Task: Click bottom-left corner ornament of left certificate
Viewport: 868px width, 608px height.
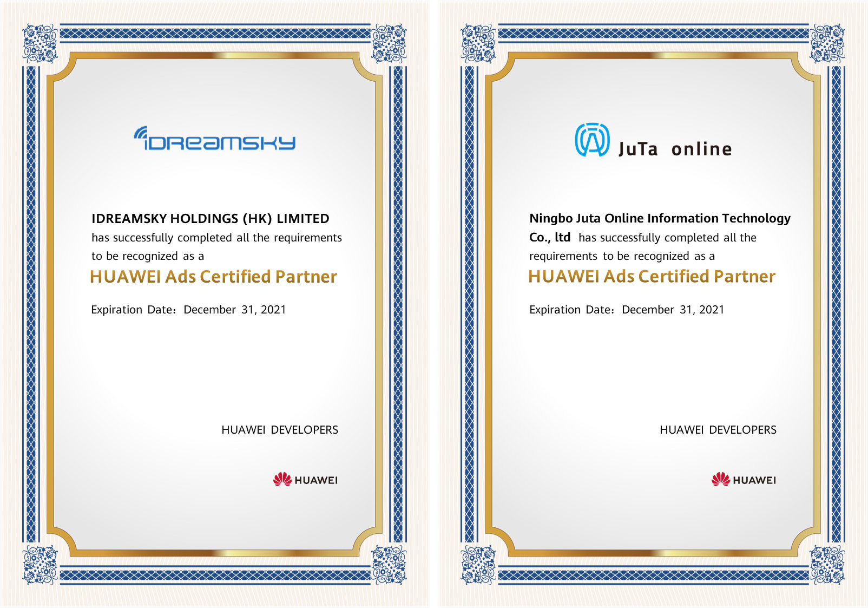Action: 40,565
